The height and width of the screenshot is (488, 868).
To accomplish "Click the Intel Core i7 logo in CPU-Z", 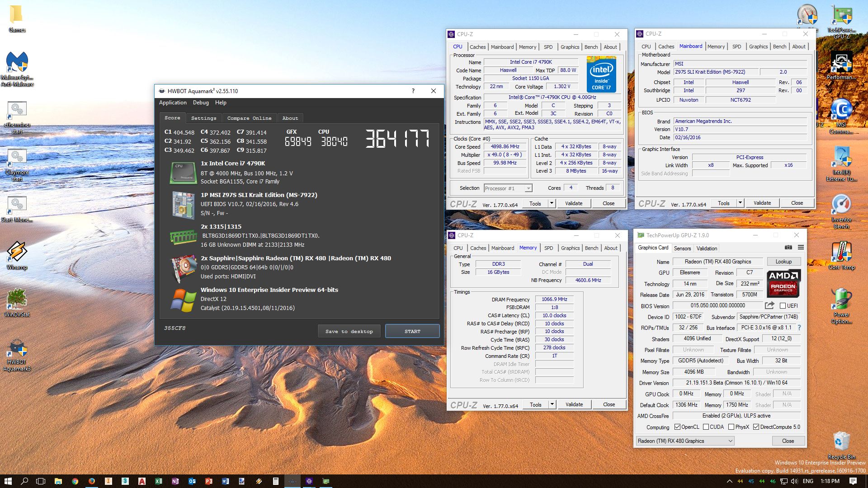I will 601,74.
